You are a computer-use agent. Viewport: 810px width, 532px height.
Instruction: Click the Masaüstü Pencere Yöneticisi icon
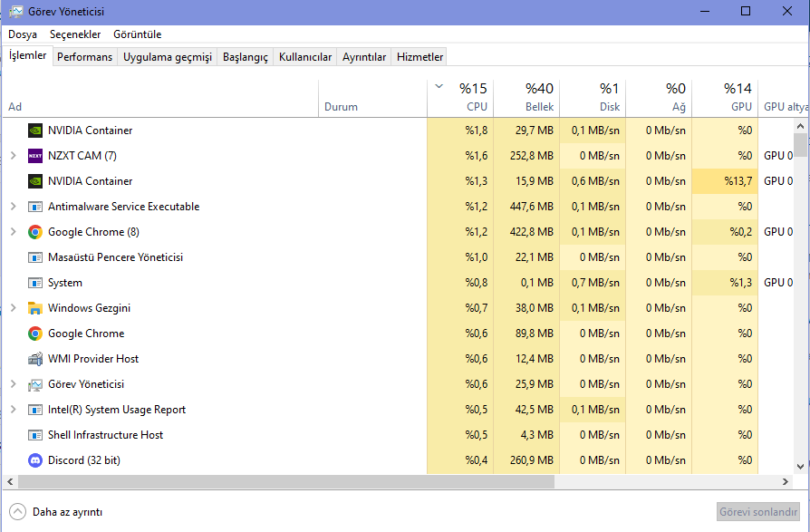pos(35,257)
